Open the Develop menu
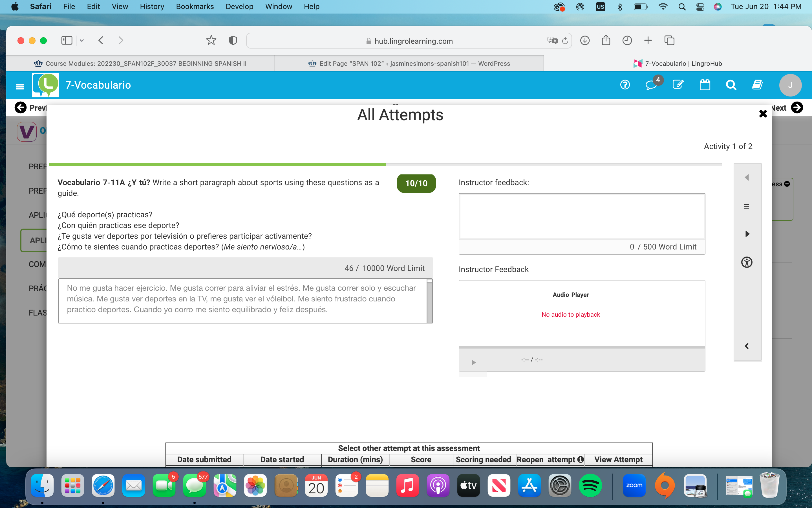Screen dimensions: 812x508 (239, 6)
